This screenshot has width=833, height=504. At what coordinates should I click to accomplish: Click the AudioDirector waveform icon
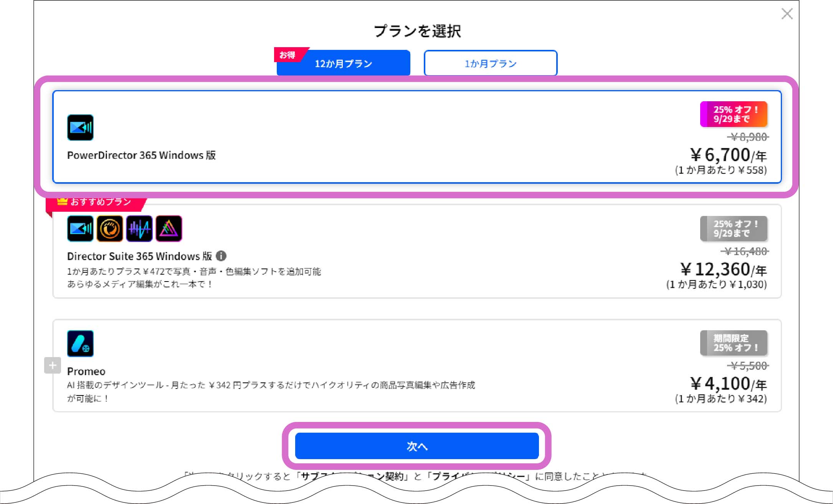pyautogui.click(x=139, y=229)
